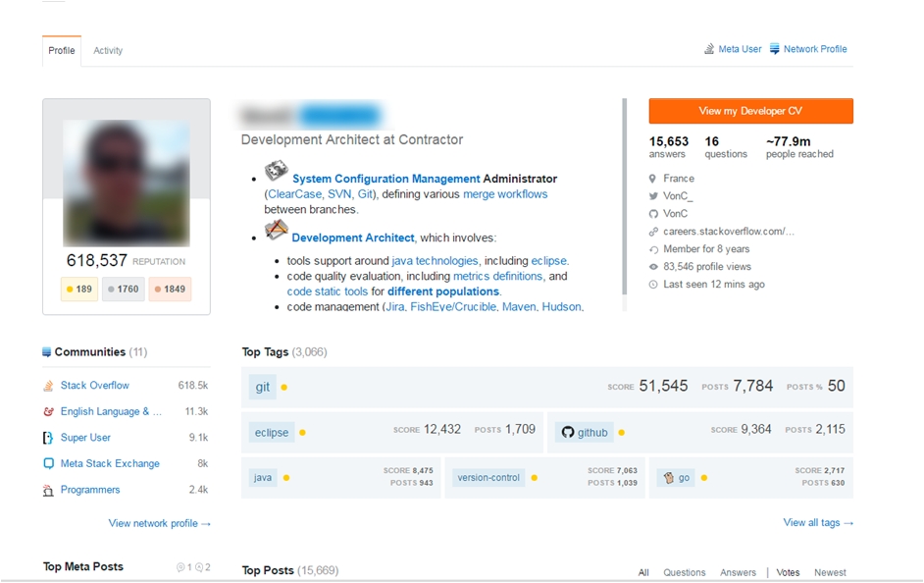Sort top posts by Newest
This screenshot has height=583, width=924.
(x=830, y=573)
